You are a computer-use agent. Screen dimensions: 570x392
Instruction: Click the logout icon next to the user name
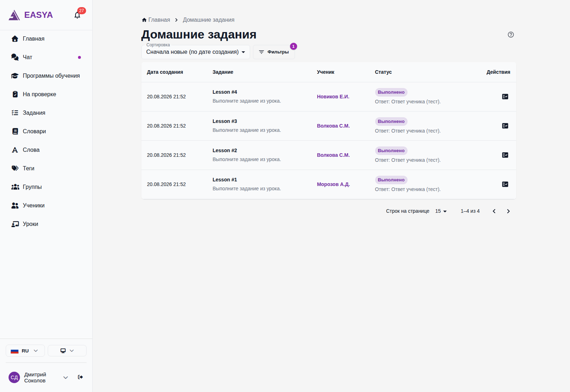[x=81, y=377]
